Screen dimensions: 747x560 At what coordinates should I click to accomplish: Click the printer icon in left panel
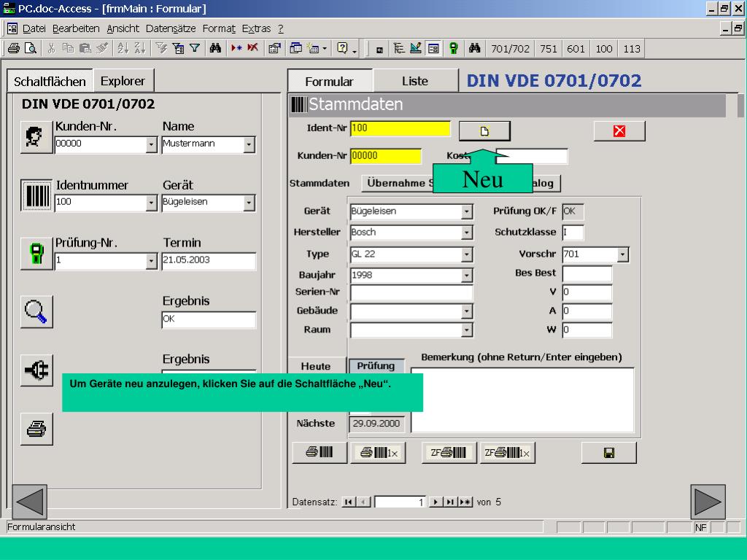36,429
